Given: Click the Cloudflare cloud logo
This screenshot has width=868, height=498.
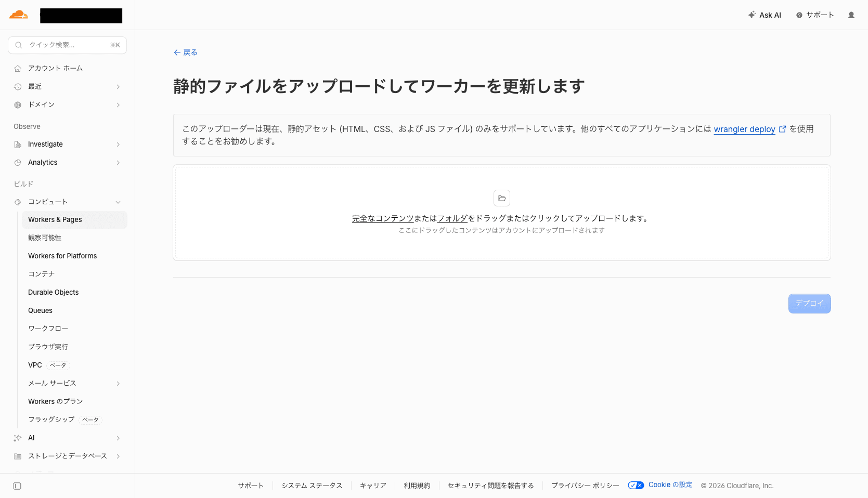Looking at the screenshot, I should (19, 15).
